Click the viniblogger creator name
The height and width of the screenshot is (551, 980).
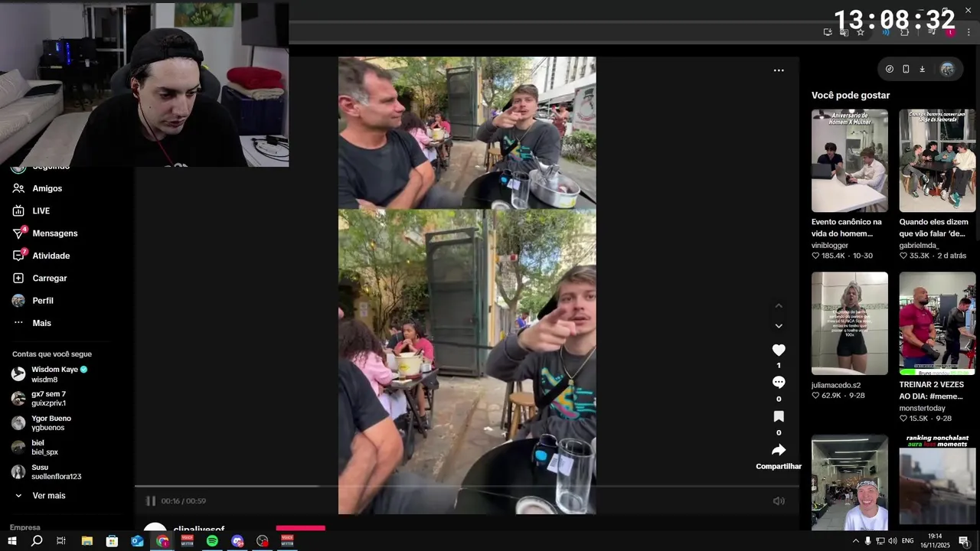point(830,246)
